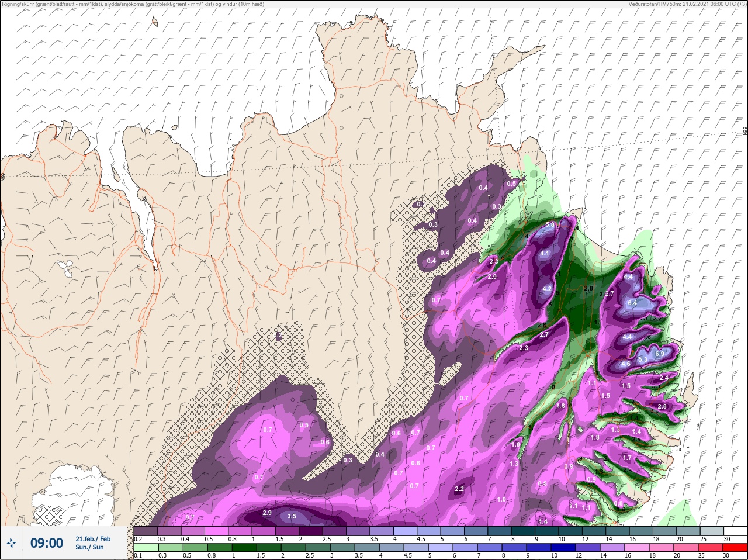Click the 5.3 precipitation value on map
Screen dimensions: 748x560
coord(643,360)
